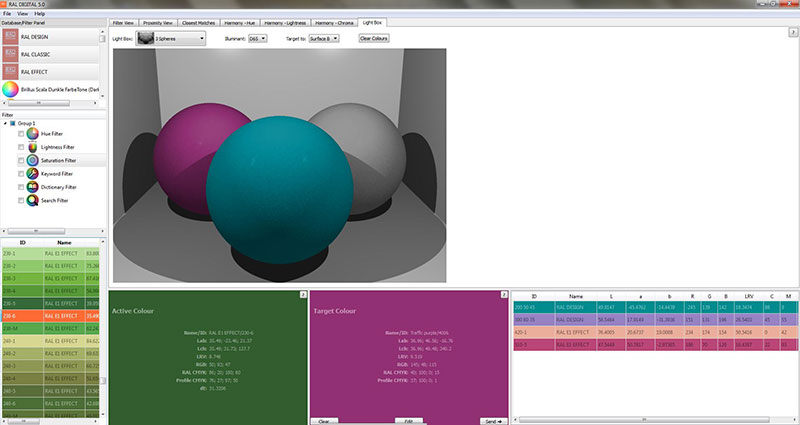Click the help icon in Active Colour panel

303,294
